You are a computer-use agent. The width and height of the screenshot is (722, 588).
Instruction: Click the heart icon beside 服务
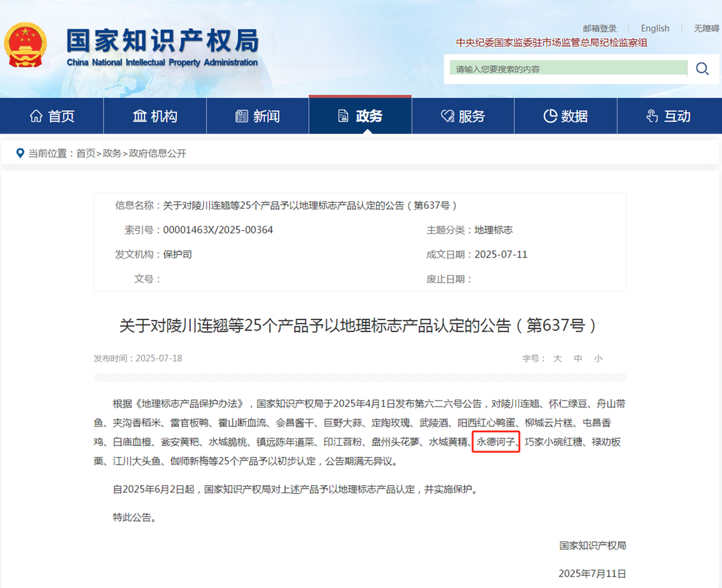pos(447,116)
